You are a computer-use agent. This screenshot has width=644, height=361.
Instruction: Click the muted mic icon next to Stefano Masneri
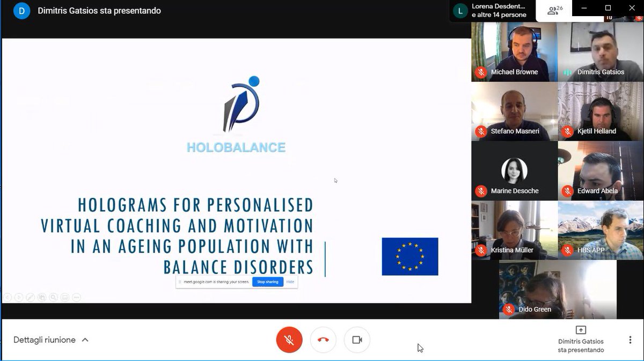pos(481,131)
